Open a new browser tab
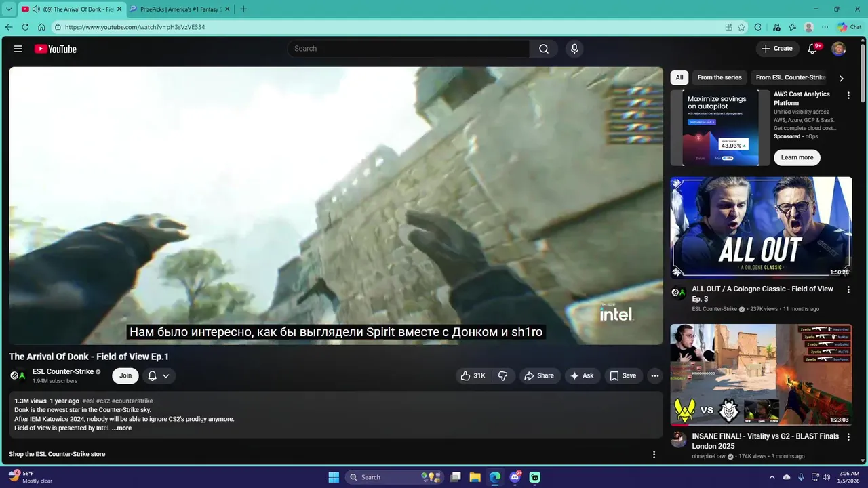868x488 pixels. (x=243, y=9)
